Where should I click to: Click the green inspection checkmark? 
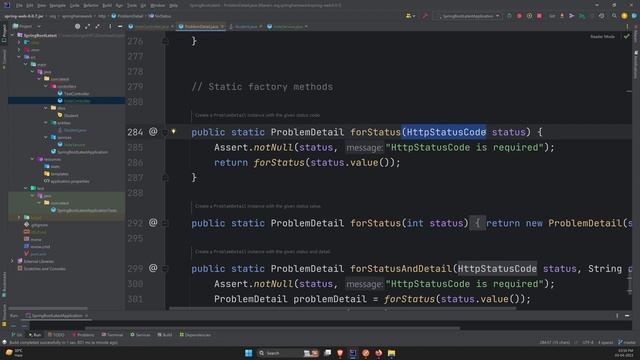(x=626, y=36)
